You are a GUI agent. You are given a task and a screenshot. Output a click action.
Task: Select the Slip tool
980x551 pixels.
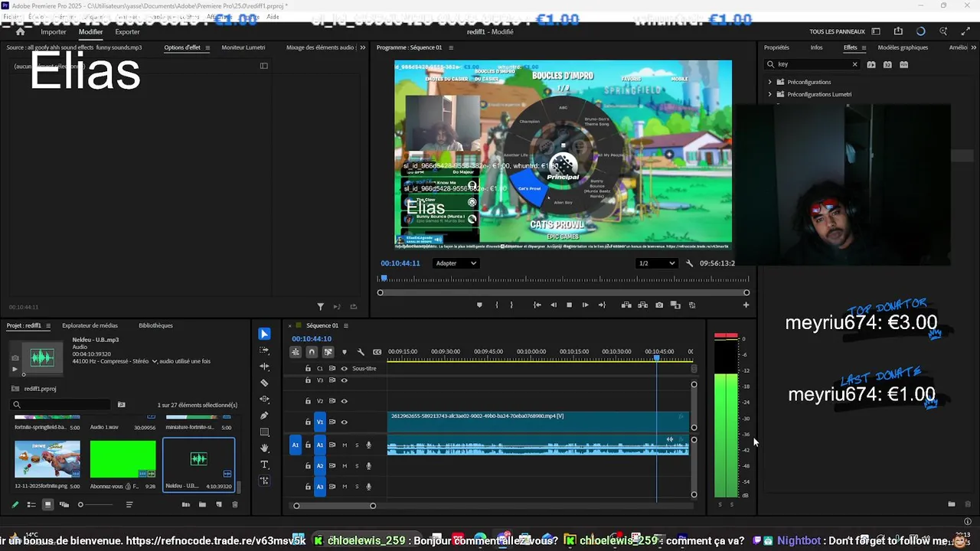264,399
